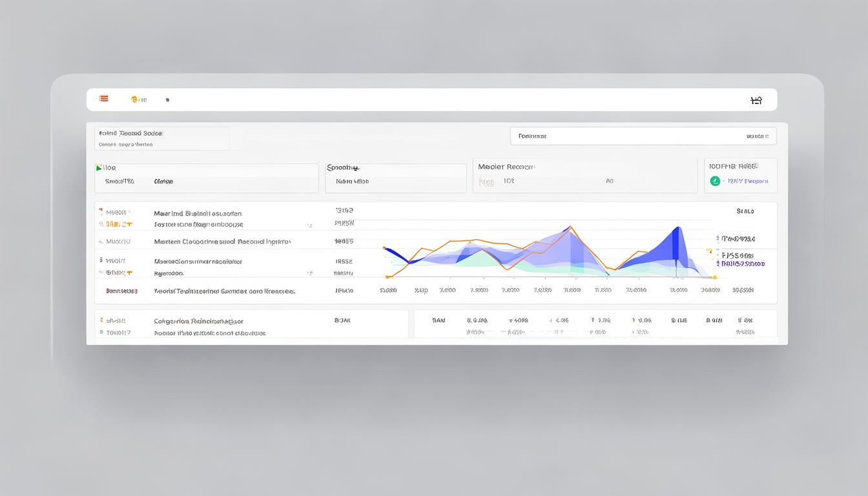Select the Spoohy card header
Viewport: 868px width, 496px height.
(x=343, y=167)
